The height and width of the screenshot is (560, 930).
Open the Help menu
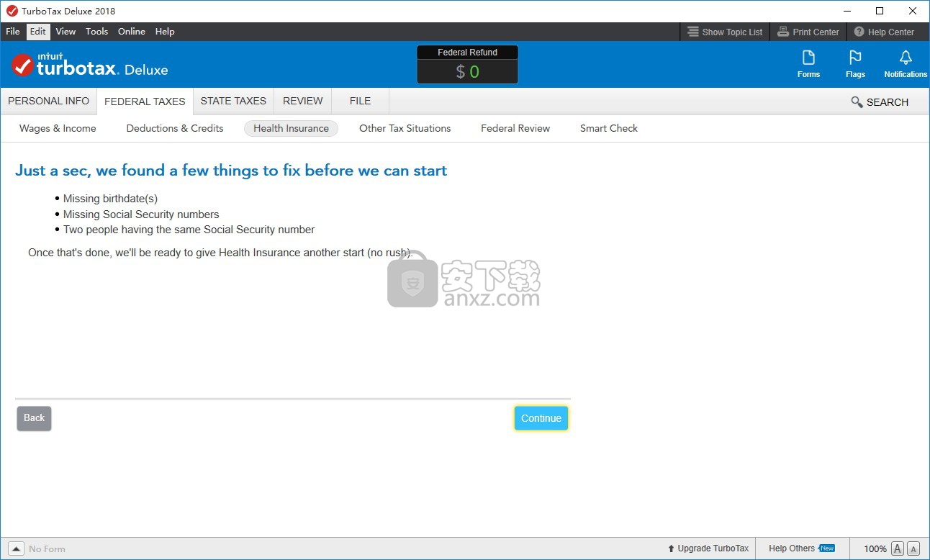coord(165,32)
